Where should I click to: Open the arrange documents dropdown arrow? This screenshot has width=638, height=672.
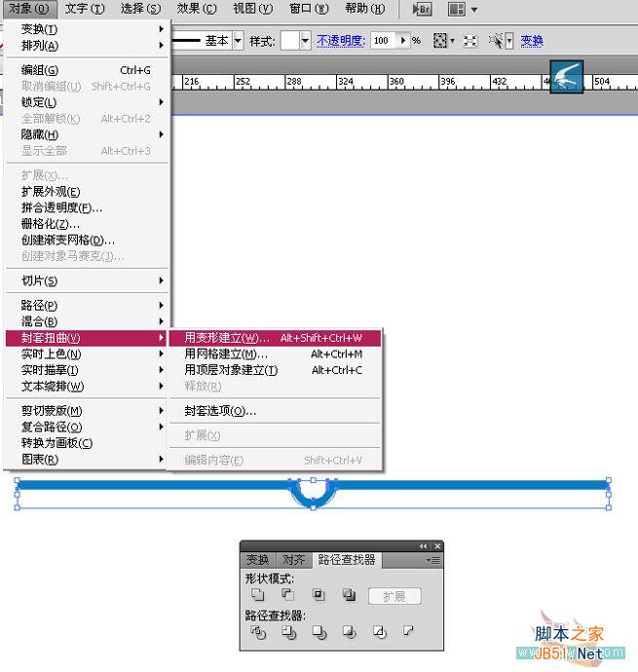point(474,10)
